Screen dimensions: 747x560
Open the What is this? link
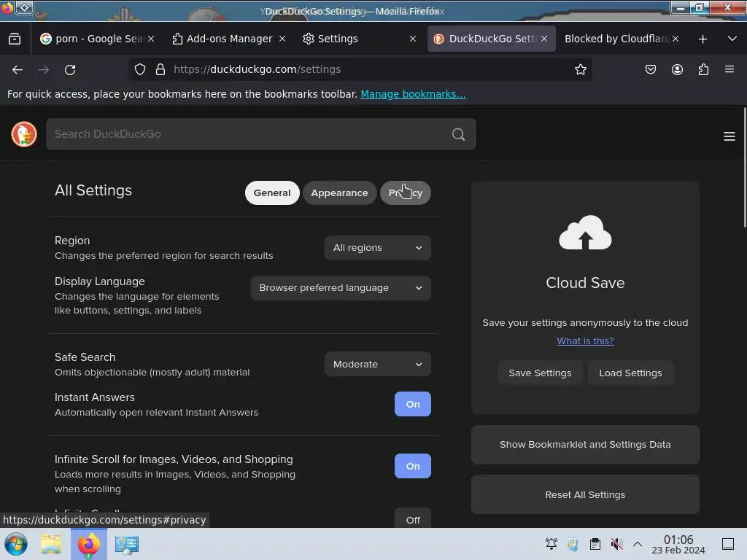(586, 341)
